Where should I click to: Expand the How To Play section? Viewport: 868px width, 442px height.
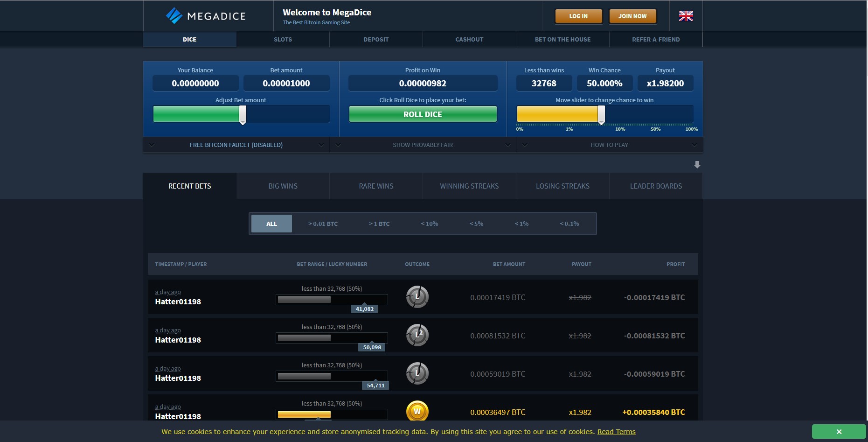[x=609, y=145]
